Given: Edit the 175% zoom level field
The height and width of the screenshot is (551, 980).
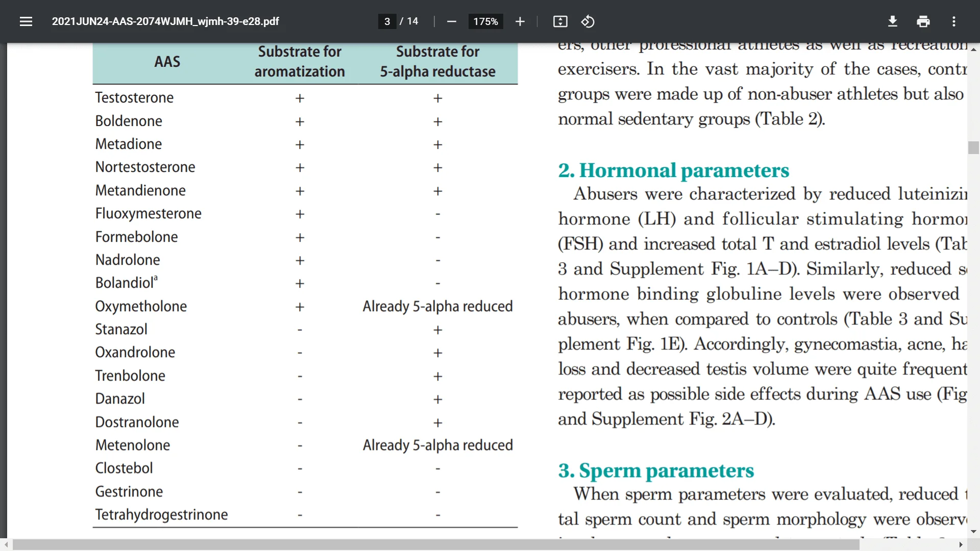Looking at the screenshot, I should coord(485,21).
